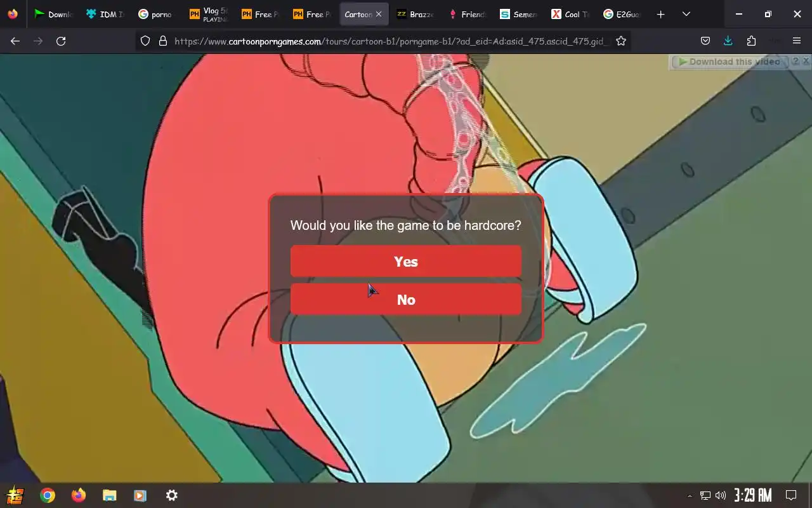This screenshot has height=508, width=812.
Task: Open Settings gear on the taskbar
Action: pyautogui.click(x=172, y=495)
